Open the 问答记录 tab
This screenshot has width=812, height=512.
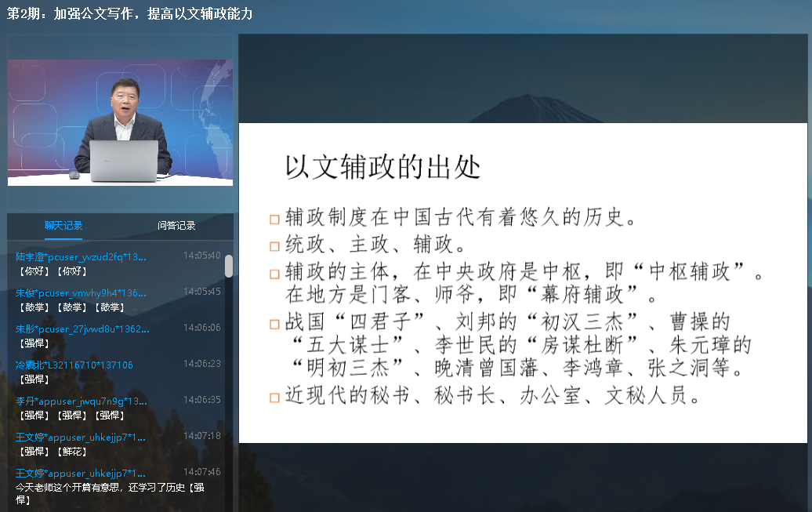pos(176,226)
